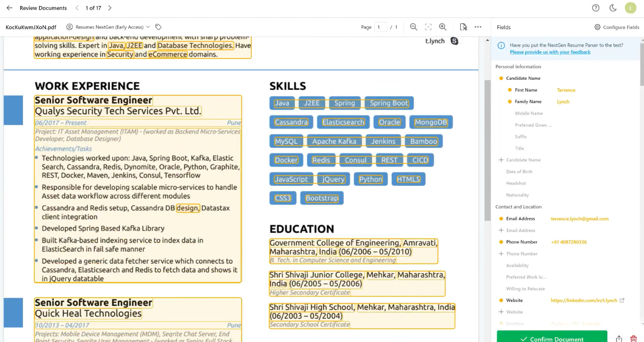Zoom in on the document

point(443,27)
